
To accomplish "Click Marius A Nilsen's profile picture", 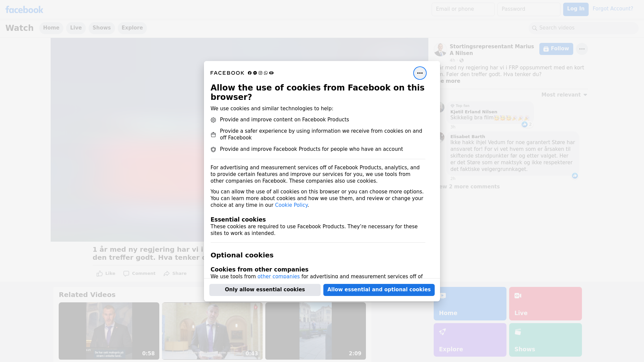I will coord(440,50).
